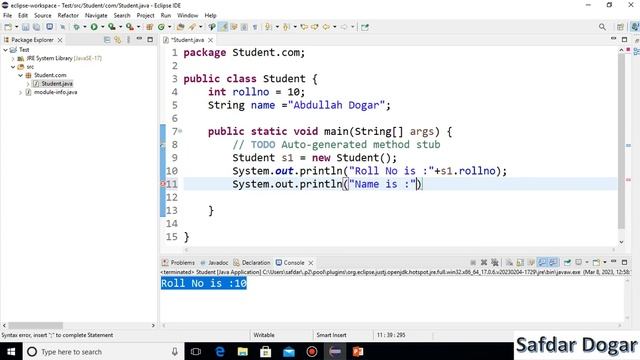The height and width of the screenshot is (360, 640).
Task: Click the Search flashlight toolbar icon
Action: pyautogui.click(x=192, y=27)
